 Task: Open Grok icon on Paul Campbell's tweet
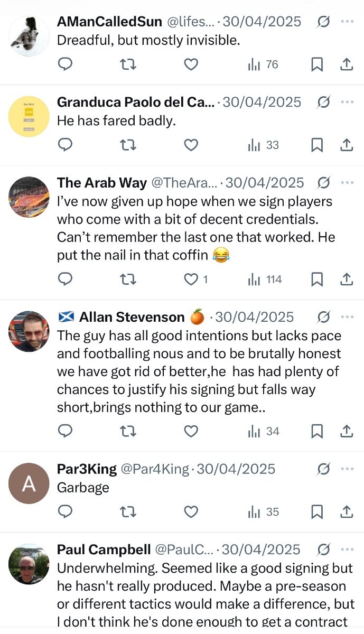[x=323, y=550]
